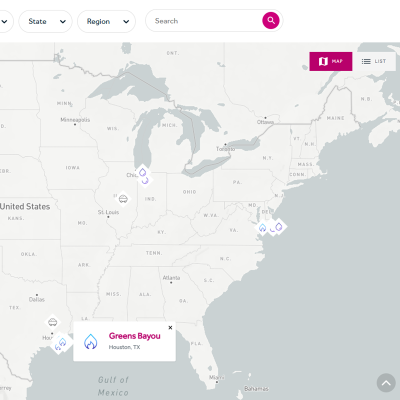The width and height of the screenshot is (400, 400).
Task: Open the partially visible leftmost filter dropdown
Action: pos(5,21)
